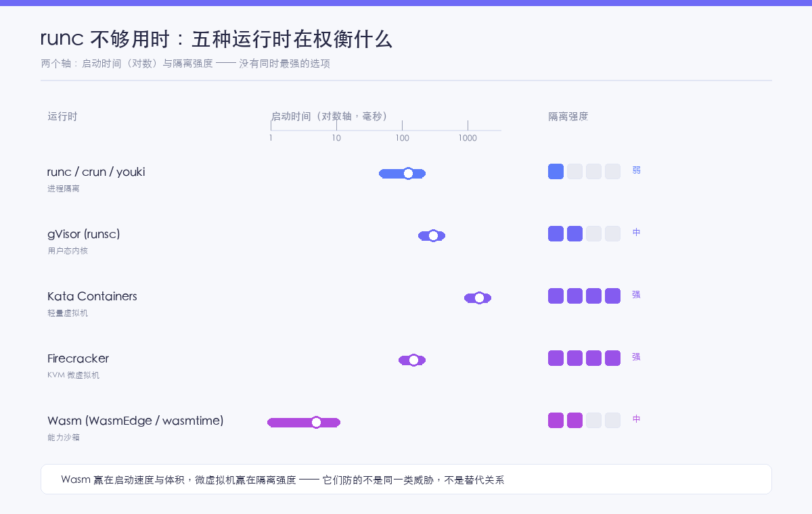Click the '启动时间（对数轴，毫秒）' axis label
The width and height of the screenshot is (812, 514).
pos(330,116)
